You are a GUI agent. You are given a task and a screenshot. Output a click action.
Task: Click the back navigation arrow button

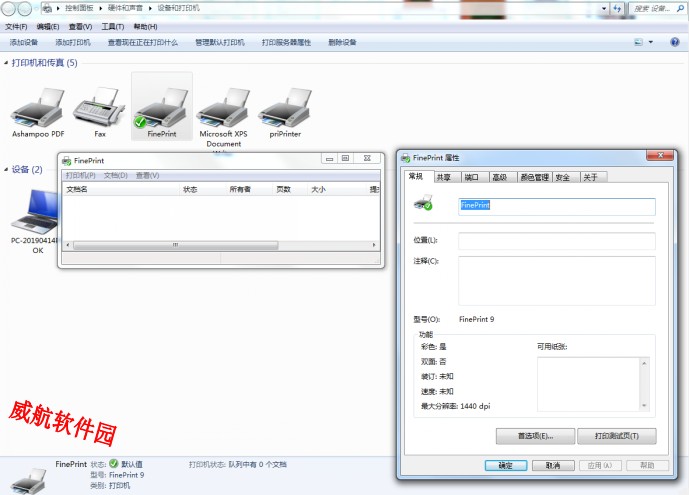coord(9,8)
